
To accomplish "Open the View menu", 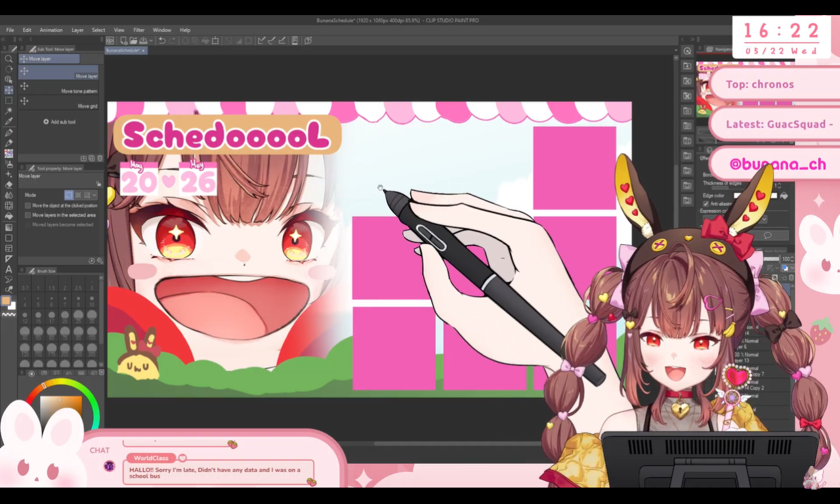I will [119, 30].
